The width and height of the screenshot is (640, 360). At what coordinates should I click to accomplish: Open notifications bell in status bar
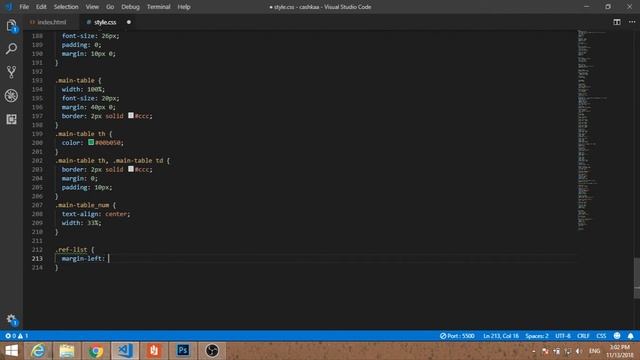[x=631, y=336]
